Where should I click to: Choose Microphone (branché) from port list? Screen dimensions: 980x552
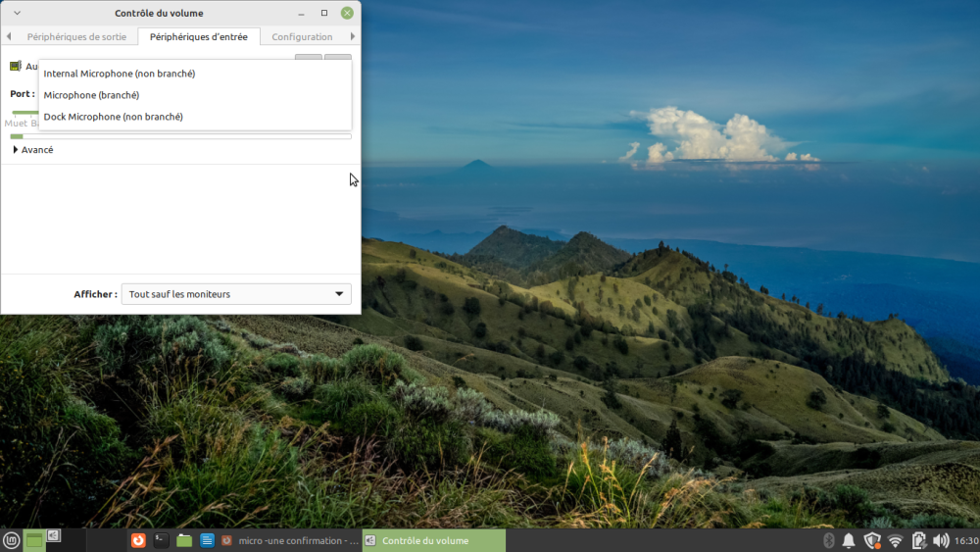[x=92, y=95]
